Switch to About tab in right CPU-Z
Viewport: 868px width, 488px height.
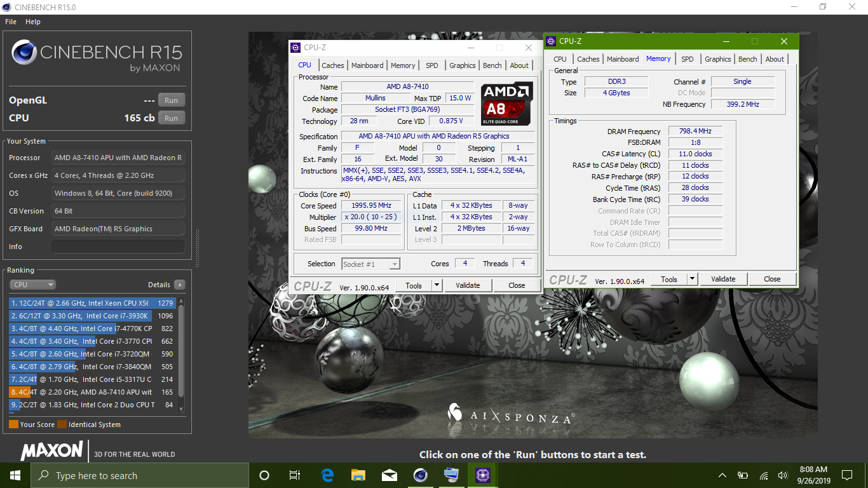pos(775,59)
